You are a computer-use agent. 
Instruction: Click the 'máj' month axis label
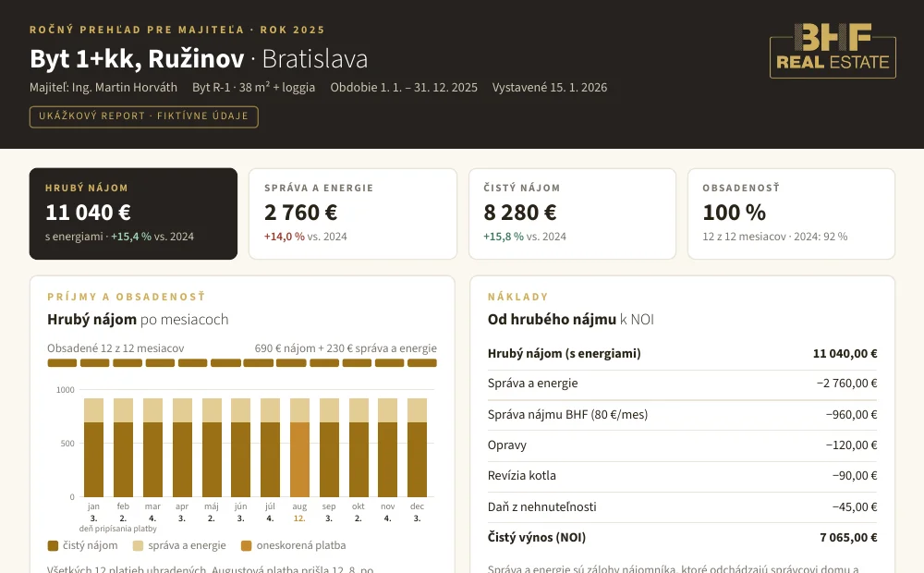click(x=211, y=507)
